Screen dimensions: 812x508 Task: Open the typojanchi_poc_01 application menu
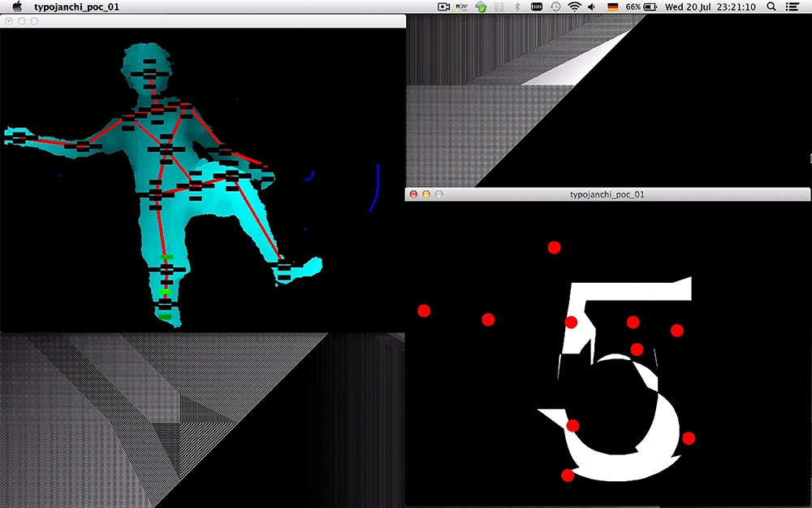point(76,7)
